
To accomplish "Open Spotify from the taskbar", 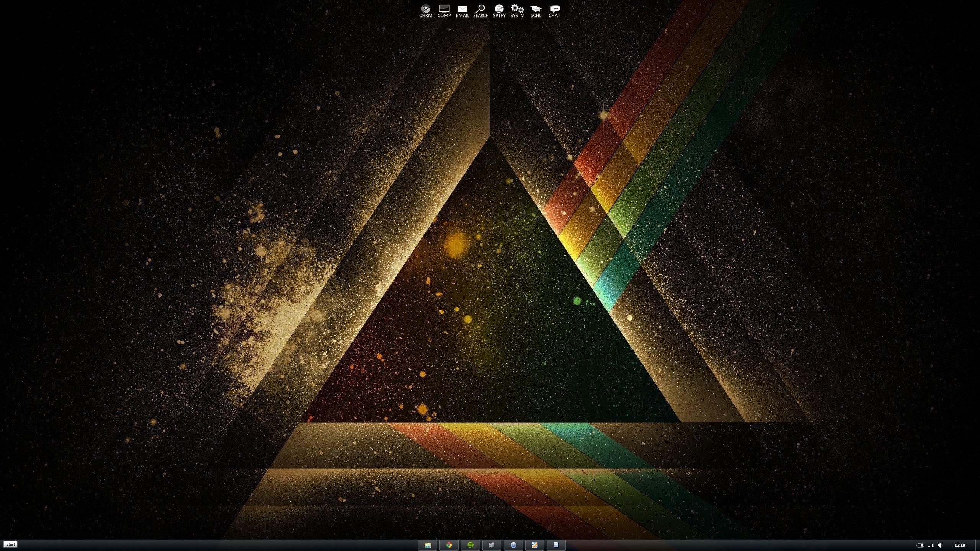I will 470,545.
